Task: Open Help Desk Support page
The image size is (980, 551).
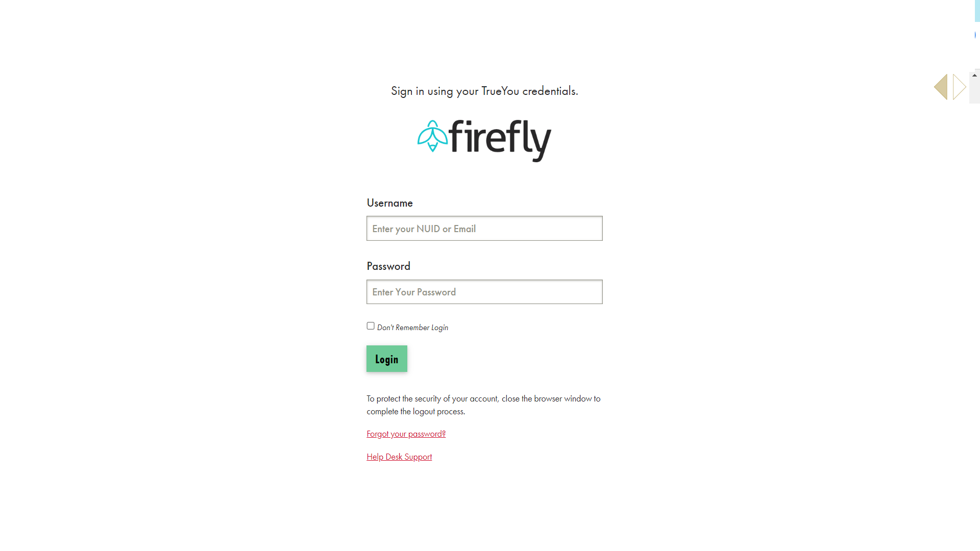Action: (399, 457)
